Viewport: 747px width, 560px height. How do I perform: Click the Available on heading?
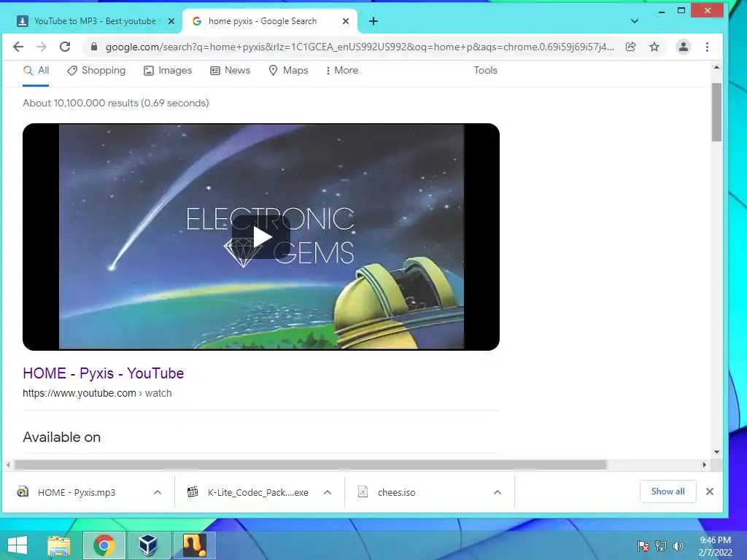click(x=62, y=437)
